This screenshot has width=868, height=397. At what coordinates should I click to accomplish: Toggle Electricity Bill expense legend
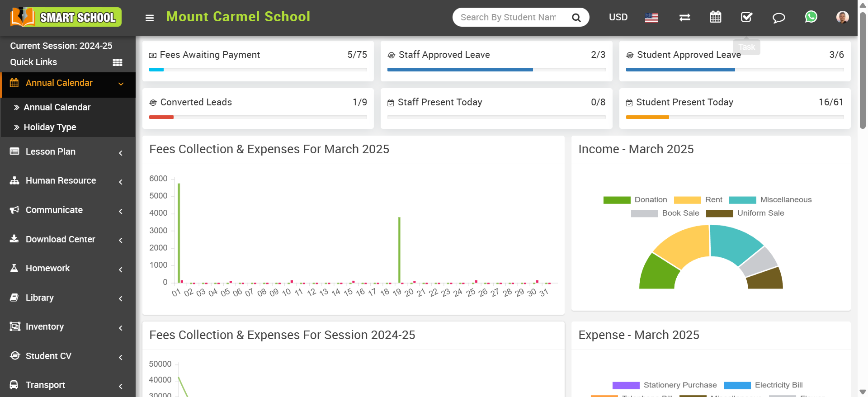click(763, 385)
